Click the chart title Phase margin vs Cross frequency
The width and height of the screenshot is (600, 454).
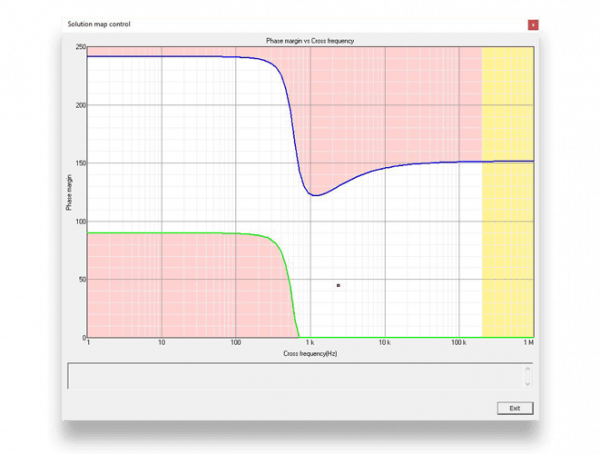pyautogui.click(x=310, y=40)
